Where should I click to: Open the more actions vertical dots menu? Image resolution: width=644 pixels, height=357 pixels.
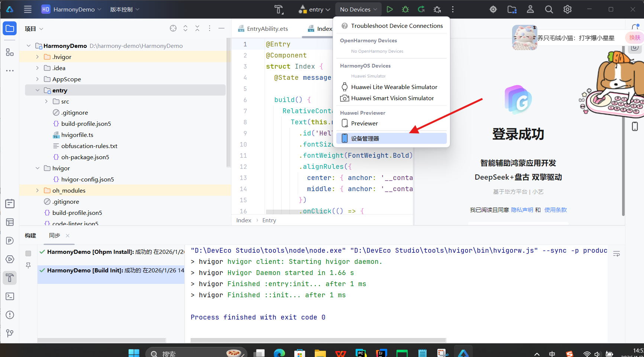click(453, 9)
